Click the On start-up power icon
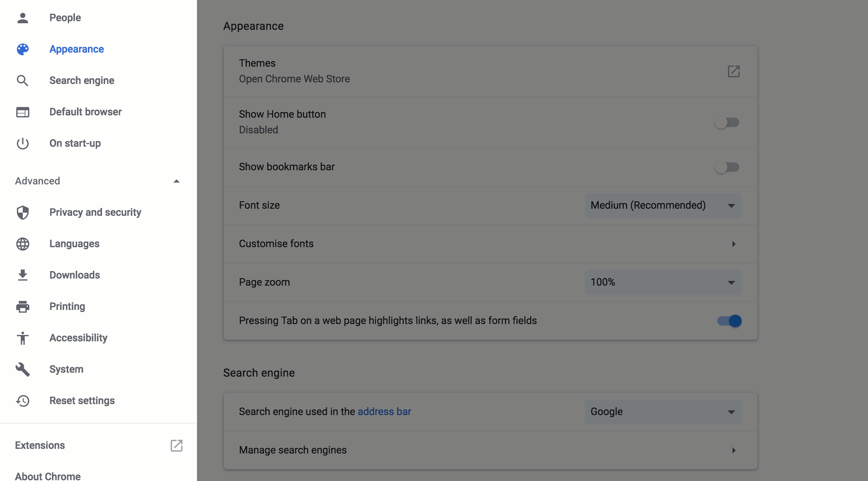This screenshot has height=481, width=868. click(23, 143)
